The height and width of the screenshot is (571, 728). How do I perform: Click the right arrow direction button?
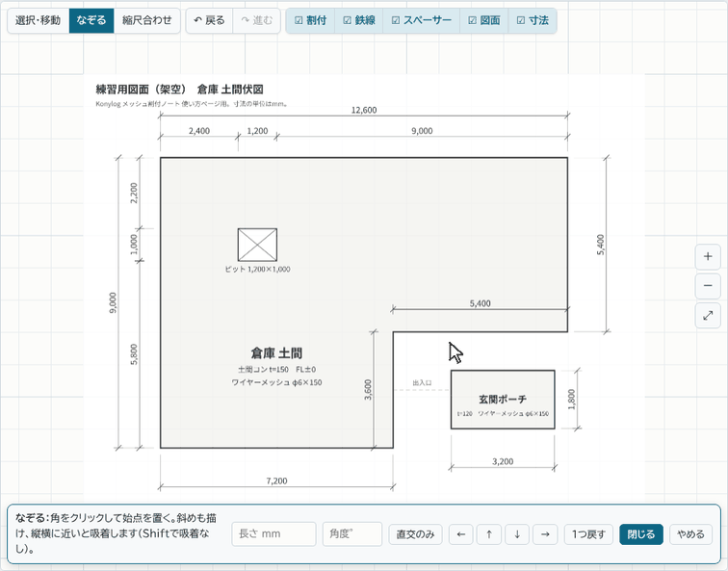[x=545, y=534]
